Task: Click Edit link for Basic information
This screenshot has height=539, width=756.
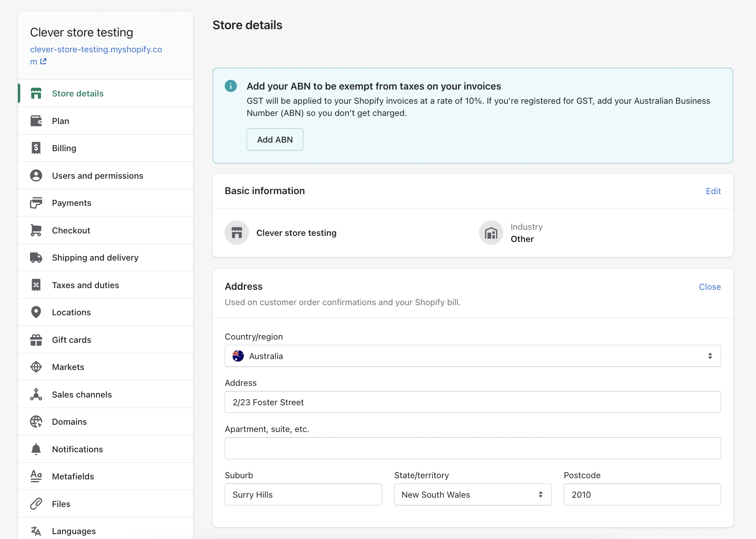Action: coord(713,191)
